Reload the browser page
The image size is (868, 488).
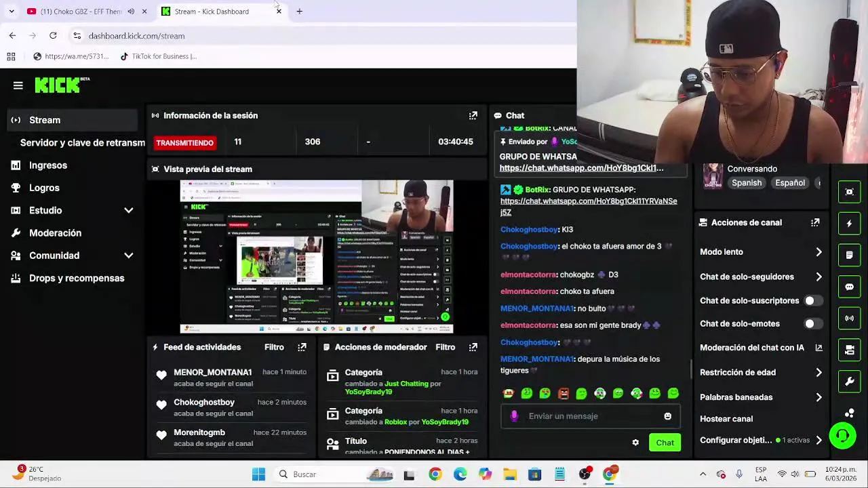tap(53, 35)
